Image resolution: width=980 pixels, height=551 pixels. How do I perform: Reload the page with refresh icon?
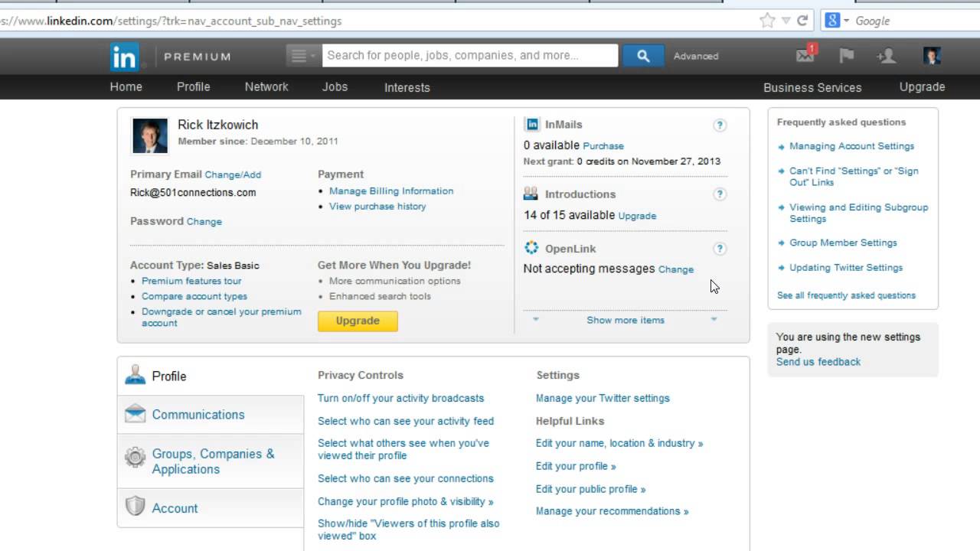[802, 21]
